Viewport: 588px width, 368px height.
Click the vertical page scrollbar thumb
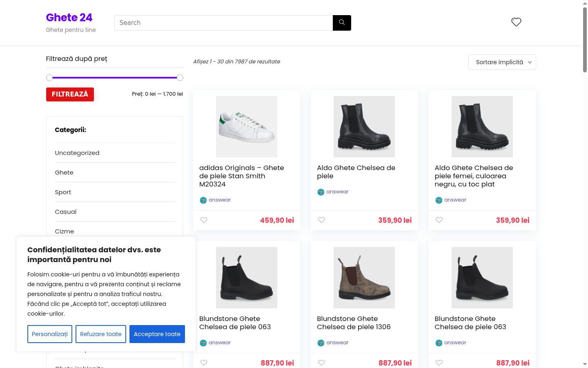pyautogui.click(x=585, y=40)
